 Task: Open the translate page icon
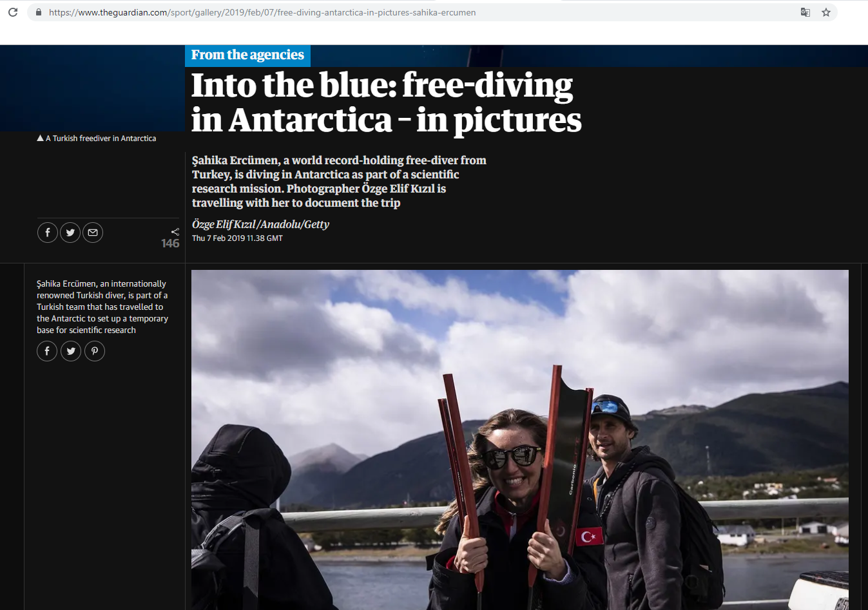click(x=805, y=12)
